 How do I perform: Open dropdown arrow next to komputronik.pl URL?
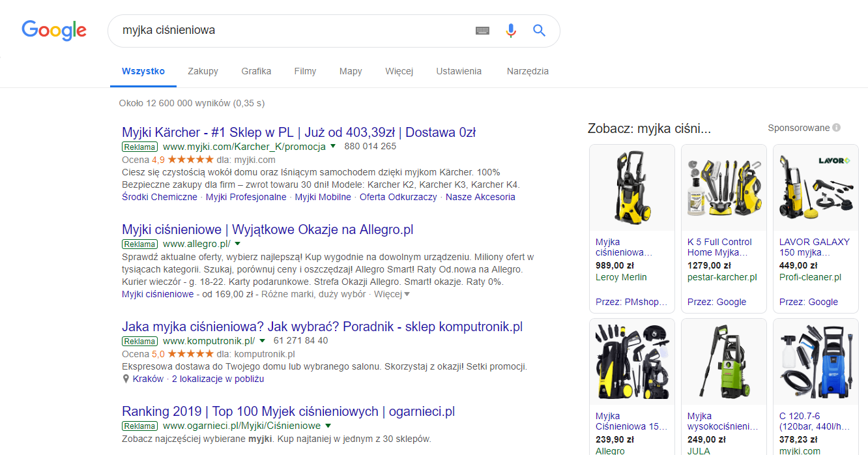pyautogui.click(x=263, y=340)
